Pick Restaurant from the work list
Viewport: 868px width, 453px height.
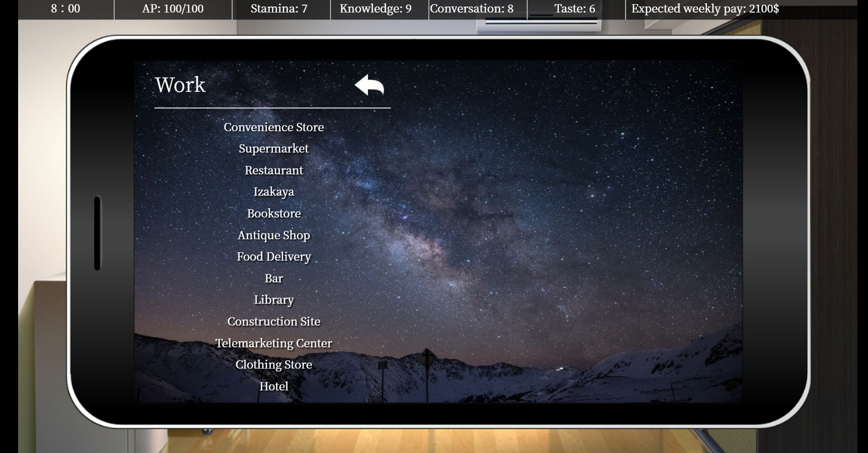coord(273,171)
